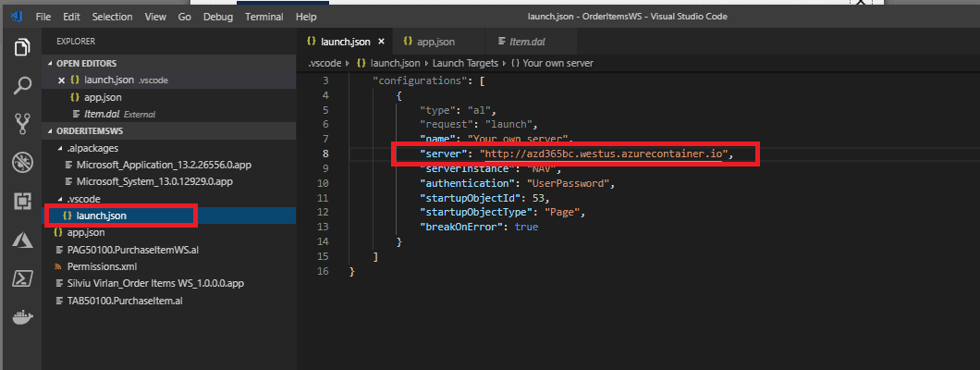Open the Azure view in activity bar
Viewport: 980px width, 370px height.
22,240
